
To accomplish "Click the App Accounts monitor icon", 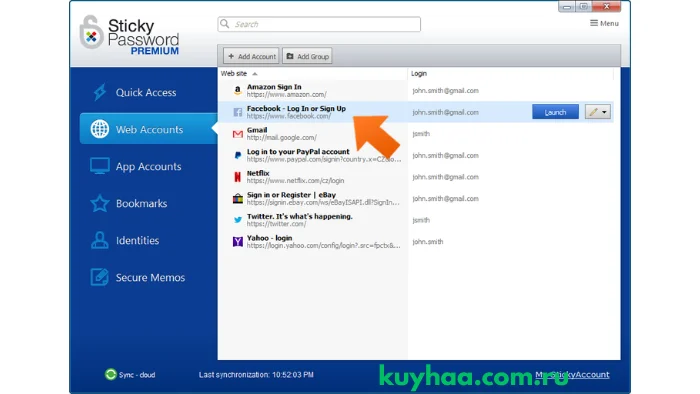I will point(99,166).
